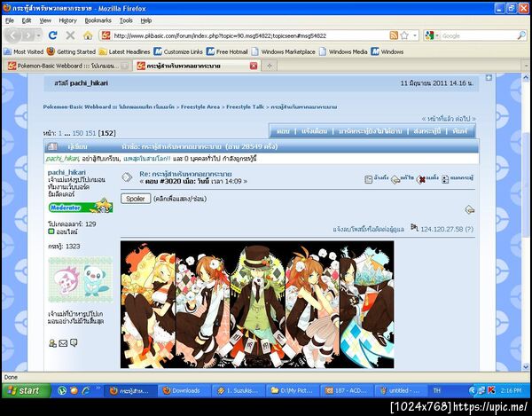
Task: Click inside the Google search field
Action: click(479, 35)
